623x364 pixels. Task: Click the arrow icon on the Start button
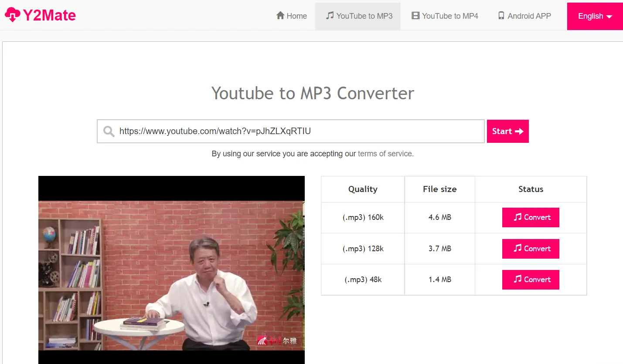point(519,131)
